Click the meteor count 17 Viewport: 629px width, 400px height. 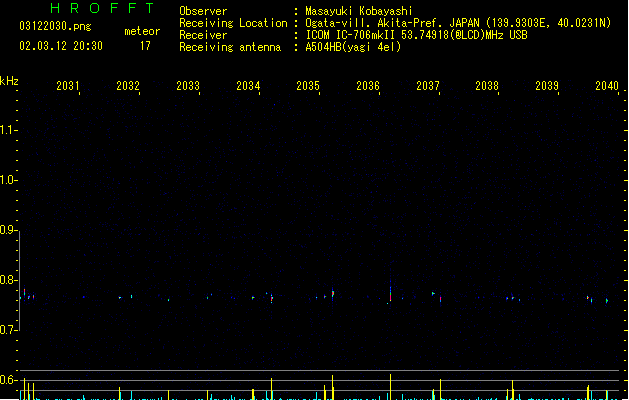[145, 46]
